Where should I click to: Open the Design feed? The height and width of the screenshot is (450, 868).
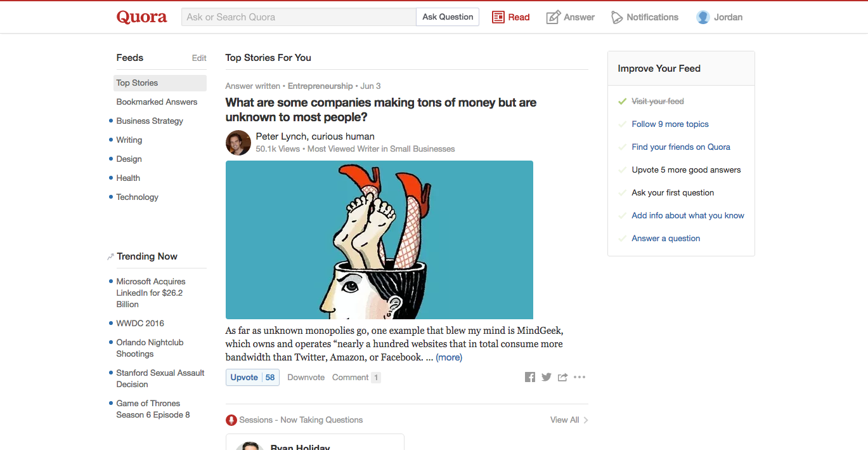pyautogui.click(x=129, y=159)
